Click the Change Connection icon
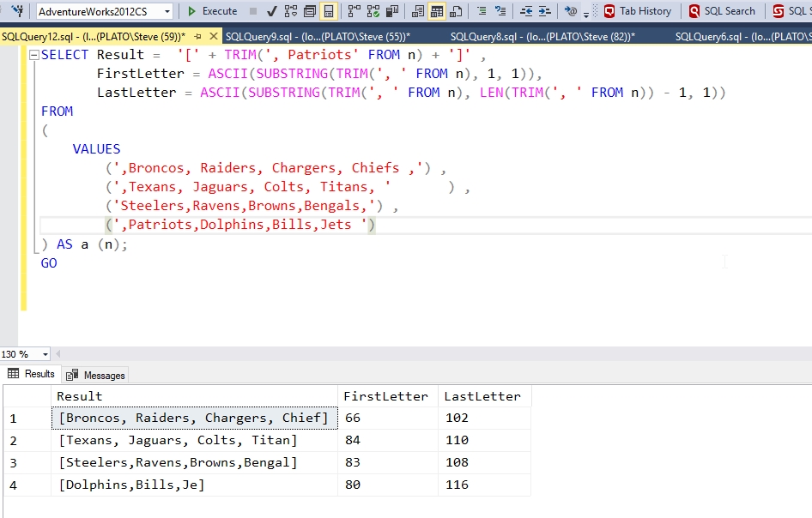Screen dimensions: 812x518 16,11
